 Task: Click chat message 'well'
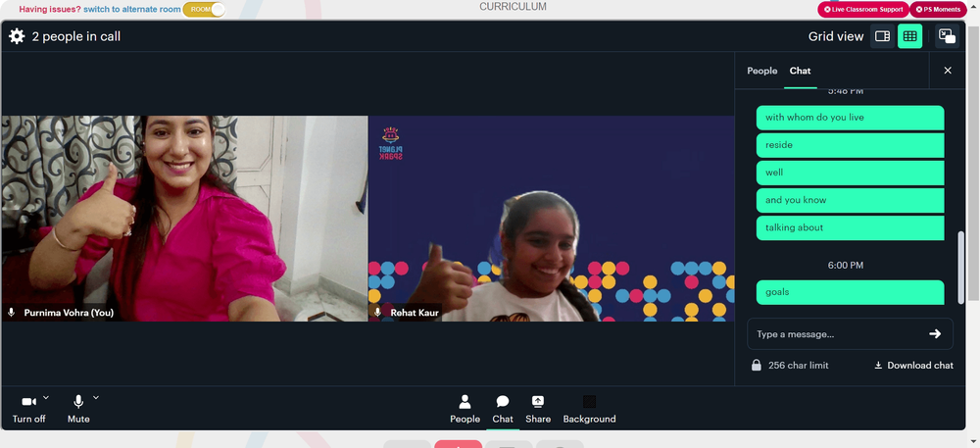tap(850, 173)
